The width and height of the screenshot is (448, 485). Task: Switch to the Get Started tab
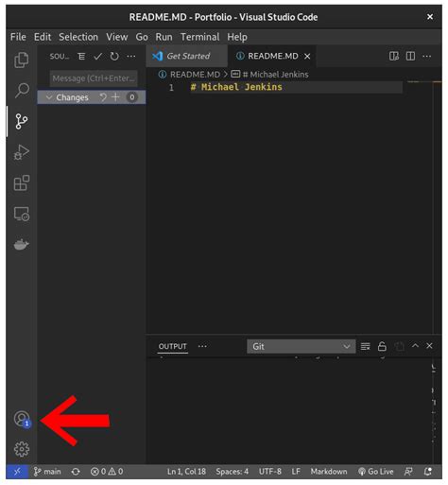pos(186,56)
